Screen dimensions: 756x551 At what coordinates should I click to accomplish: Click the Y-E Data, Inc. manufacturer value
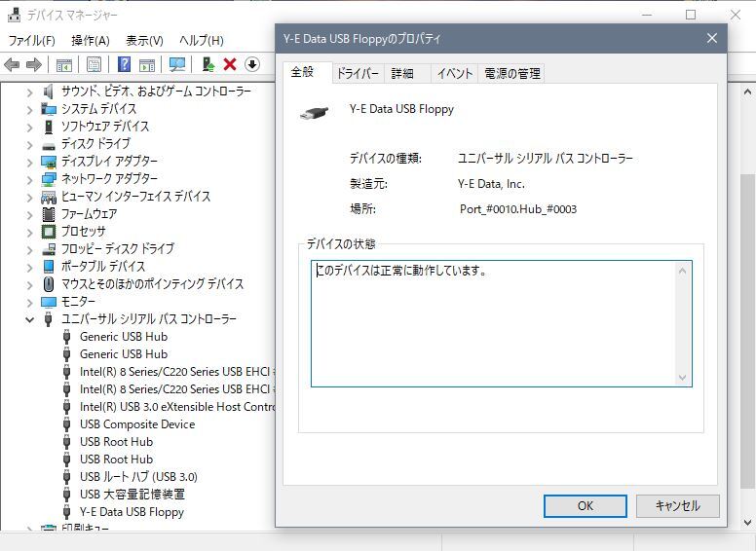point(491,184)
